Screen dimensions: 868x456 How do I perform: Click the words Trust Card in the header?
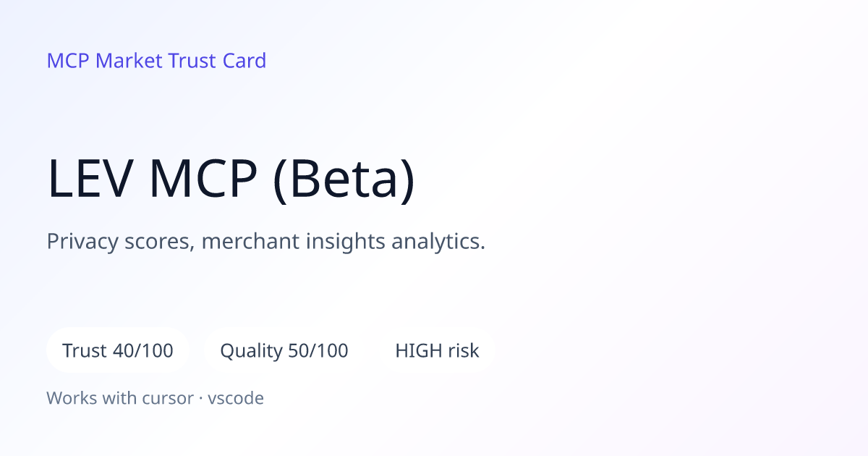coord(217,61)
